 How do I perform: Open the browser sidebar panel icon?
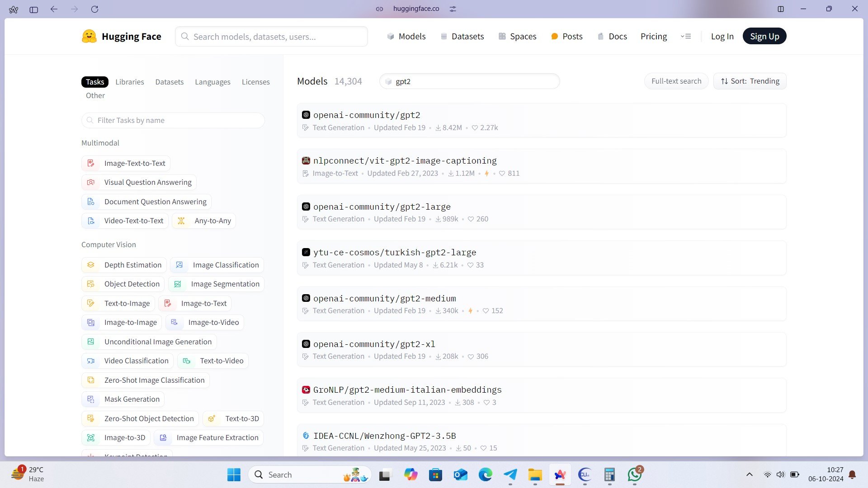tap(34, 9)
